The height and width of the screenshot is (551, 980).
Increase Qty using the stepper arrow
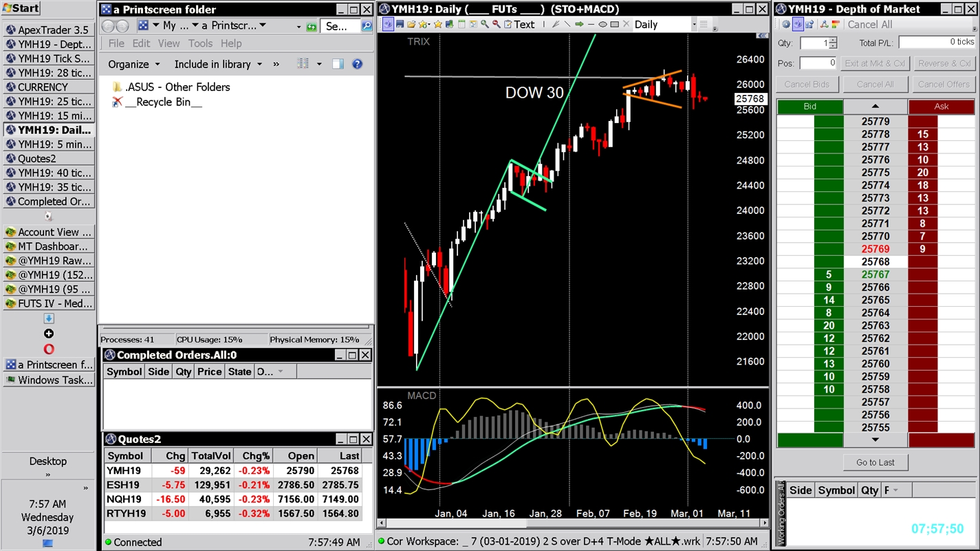[832, 39]
